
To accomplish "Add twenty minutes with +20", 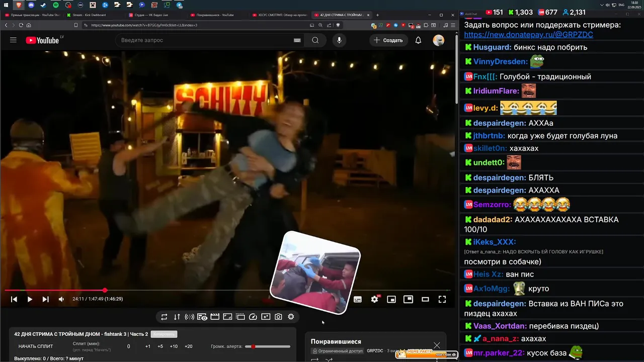I will [x=188, y=346].
